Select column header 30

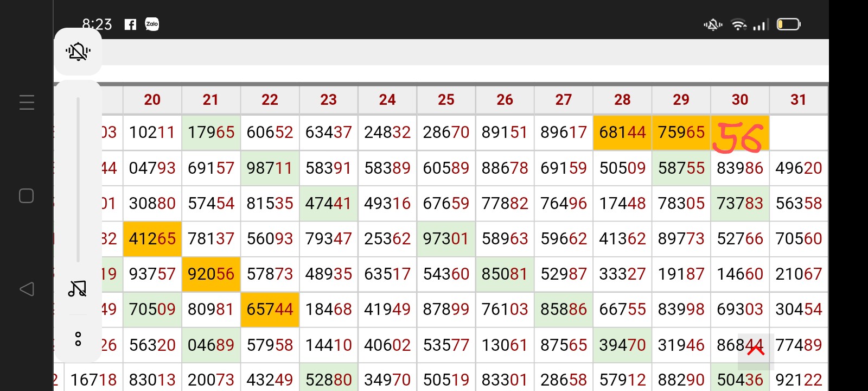(740, 100)
